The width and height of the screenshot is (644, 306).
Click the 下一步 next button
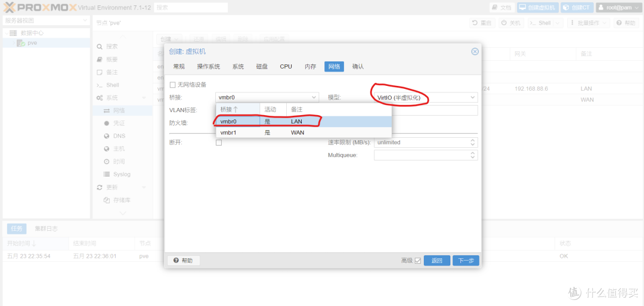466,261
